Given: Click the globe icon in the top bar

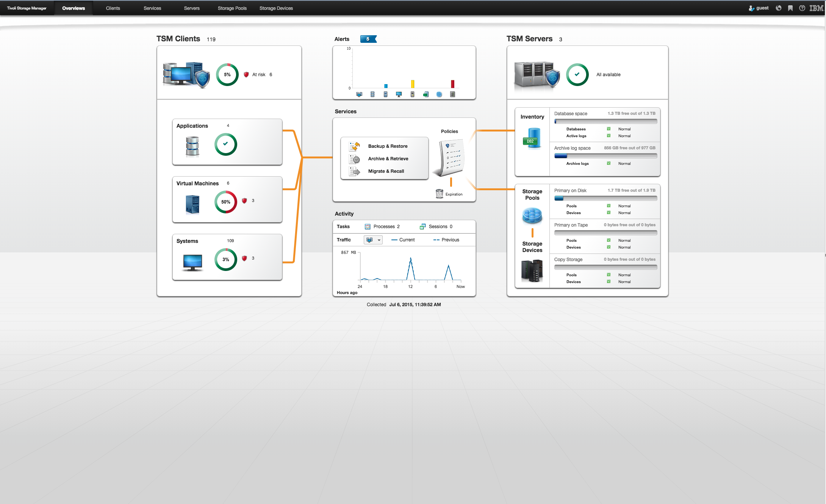Looking at the screenshot, I should point(779,8).
